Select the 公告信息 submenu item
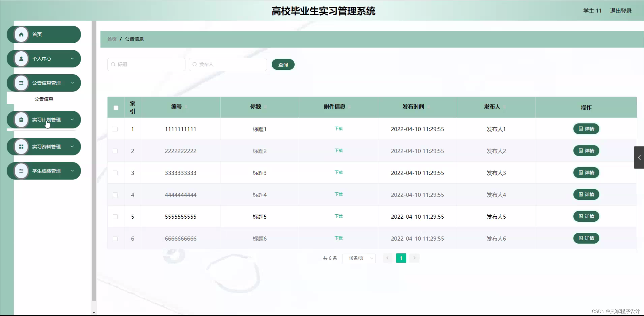The image size is (644, 316). coord(44,99)
